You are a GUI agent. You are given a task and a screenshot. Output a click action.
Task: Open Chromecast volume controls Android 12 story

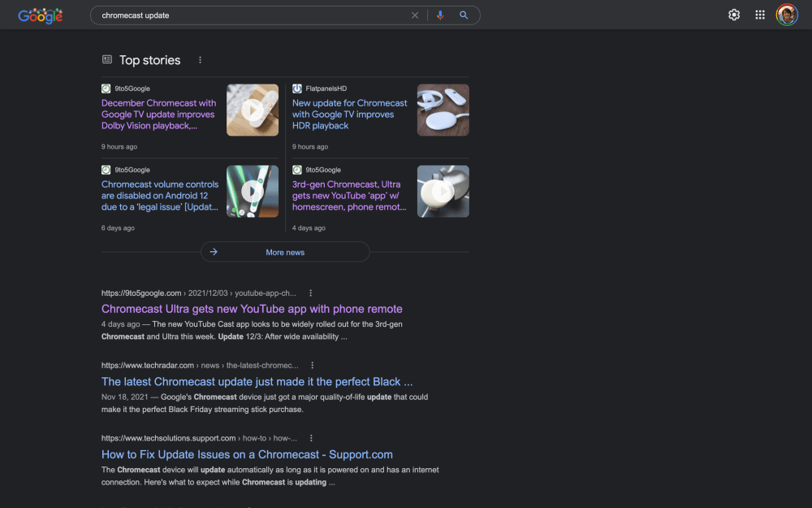pyautogui.click(x=159, y=196)
